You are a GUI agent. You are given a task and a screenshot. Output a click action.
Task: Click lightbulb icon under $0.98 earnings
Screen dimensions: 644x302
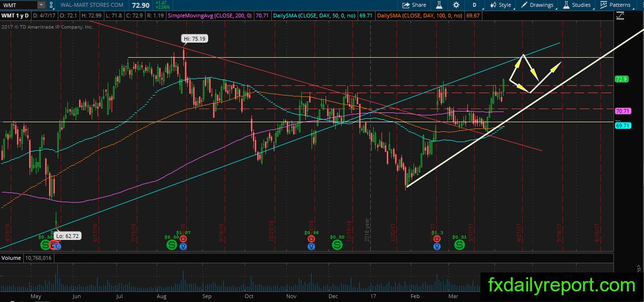tap(312, 247)
